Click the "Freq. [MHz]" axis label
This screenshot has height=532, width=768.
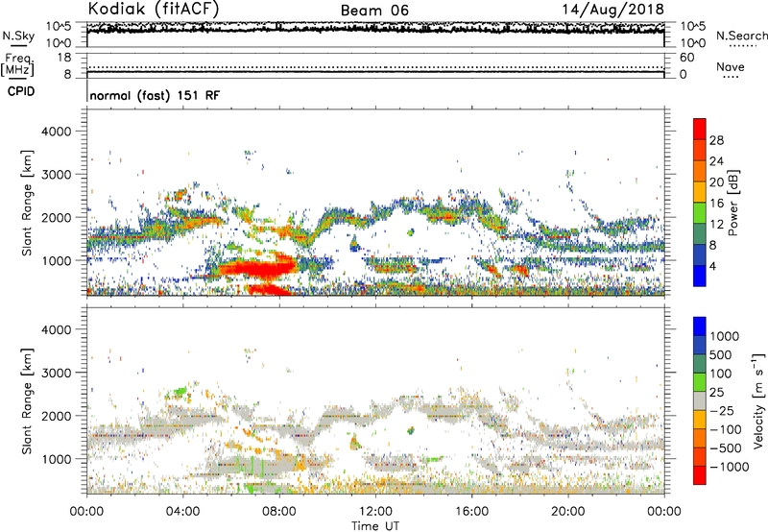point(18,65)
